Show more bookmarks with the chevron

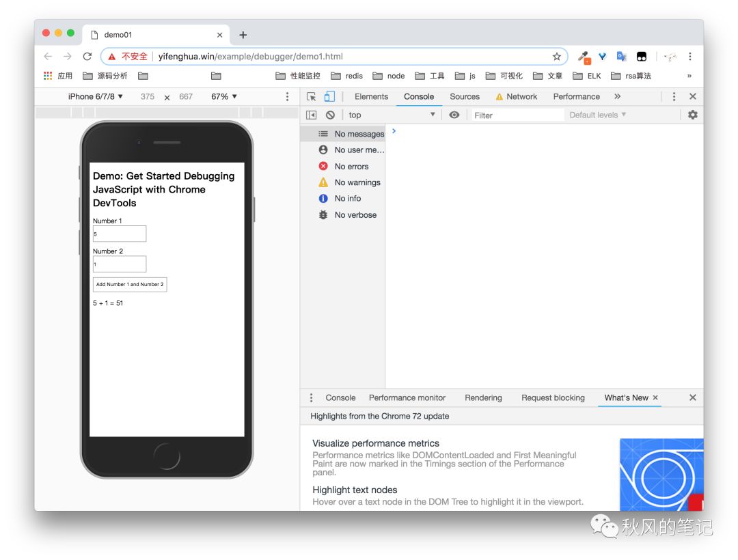(689, 76)
